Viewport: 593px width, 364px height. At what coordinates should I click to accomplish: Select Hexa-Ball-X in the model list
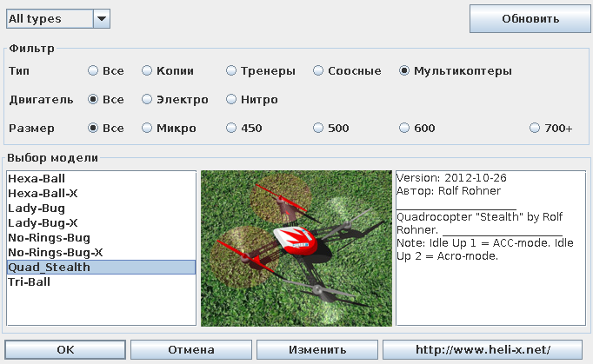coord(102,193)
